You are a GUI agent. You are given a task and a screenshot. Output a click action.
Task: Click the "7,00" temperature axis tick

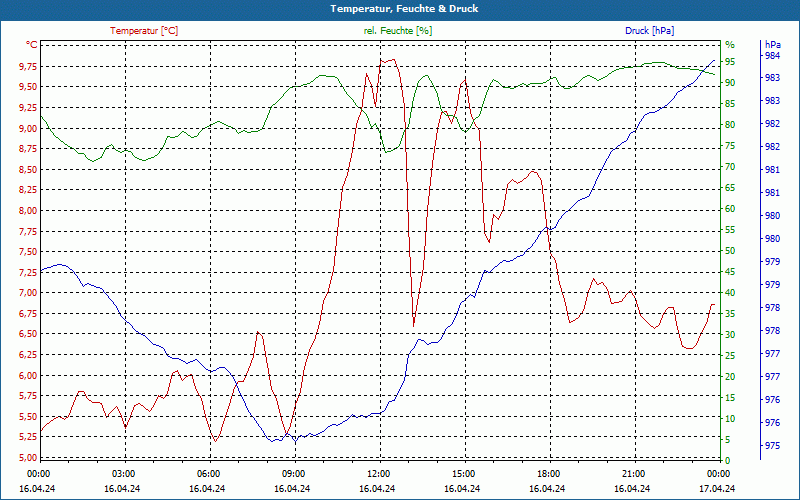point(29,293)
